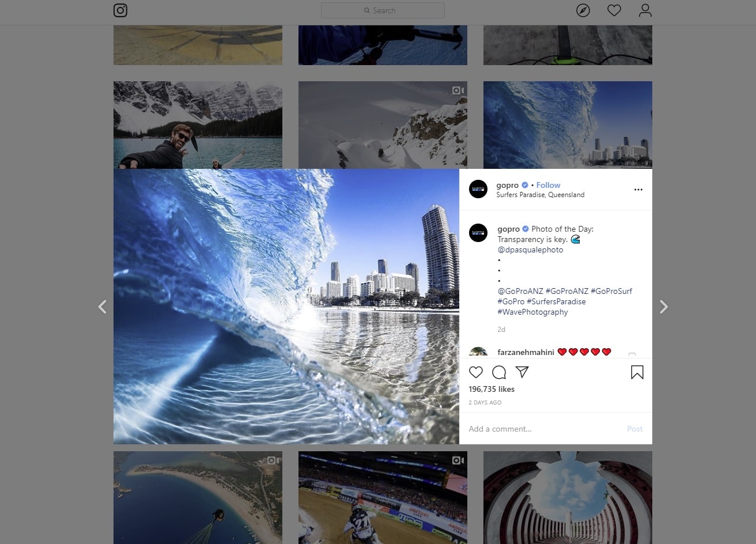Click the #WavePhotography hashtag
Viewport: 756px width, 544px height.
[x=532, y=312]
